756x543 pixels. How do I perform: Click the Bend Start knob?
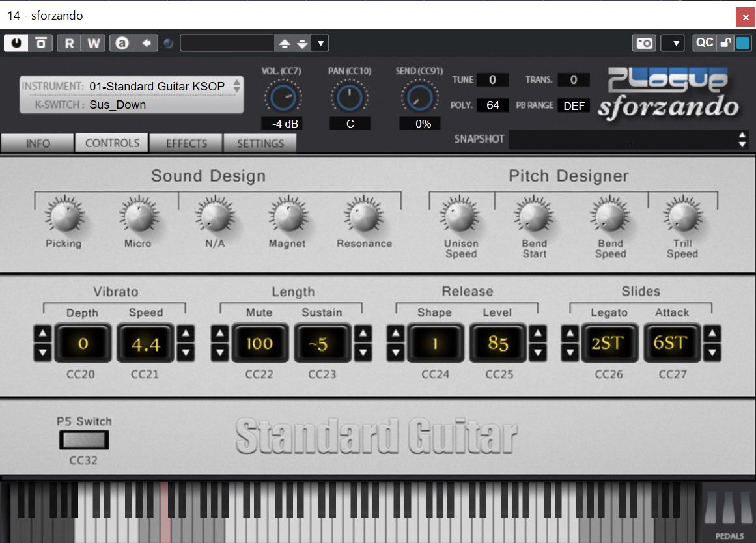534,216
